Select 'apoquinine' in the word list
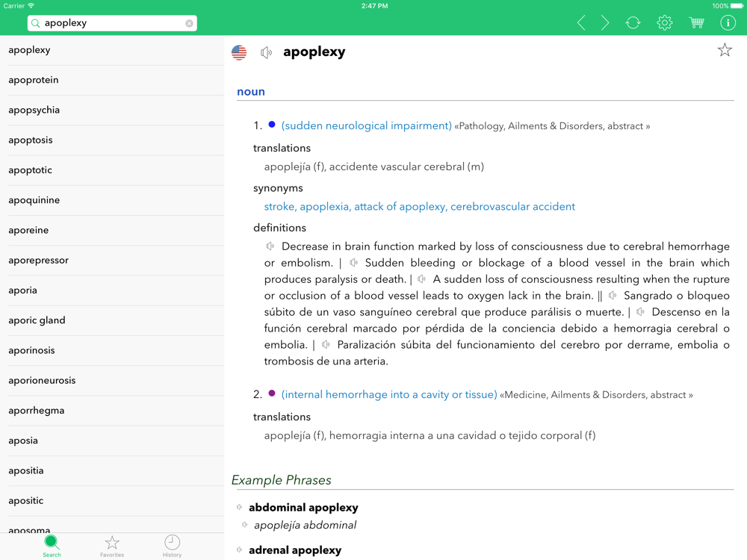Image resolution: width=747 pixels, height=560 pixels. point(112,200)
